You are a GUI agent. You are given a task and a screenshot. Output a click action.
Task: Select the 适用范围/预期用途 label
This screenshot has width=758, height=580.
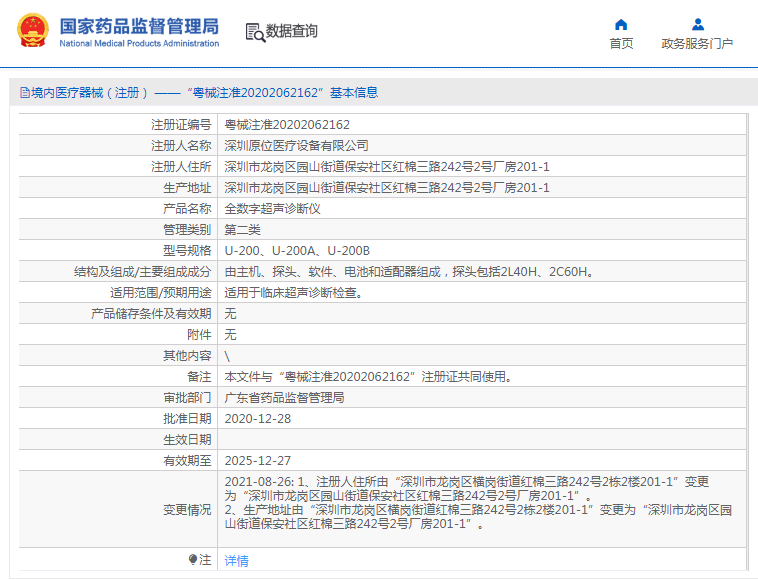[161, 292]
